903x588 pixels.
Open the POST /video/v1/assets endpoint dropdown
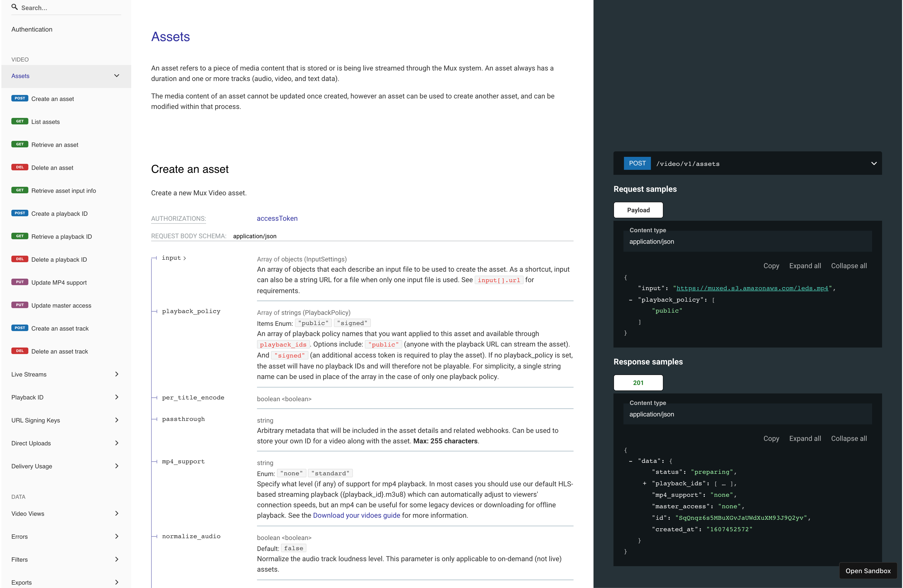pos(874,163)
